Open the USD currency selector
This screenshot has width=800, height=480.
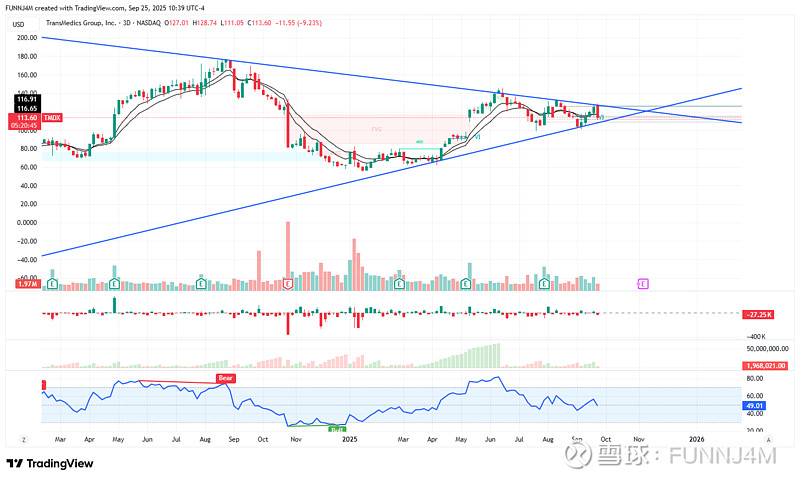19,24
